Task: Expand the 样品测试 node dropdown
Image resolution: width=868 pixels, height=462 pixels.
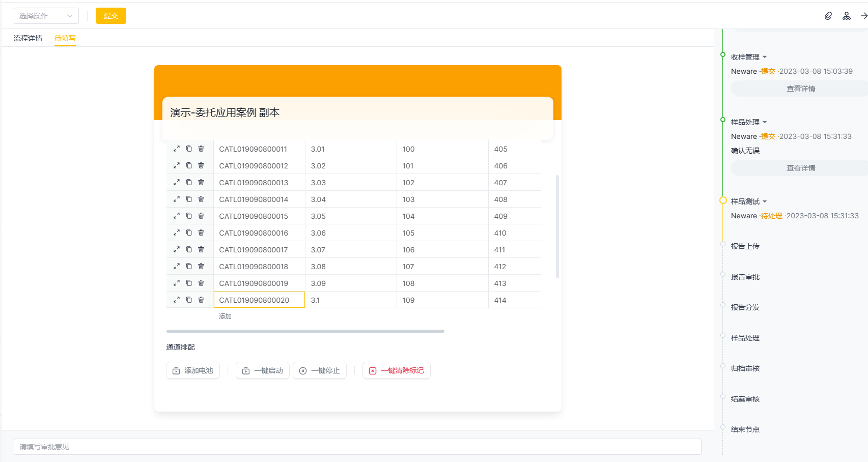Action: click(765, 201)
